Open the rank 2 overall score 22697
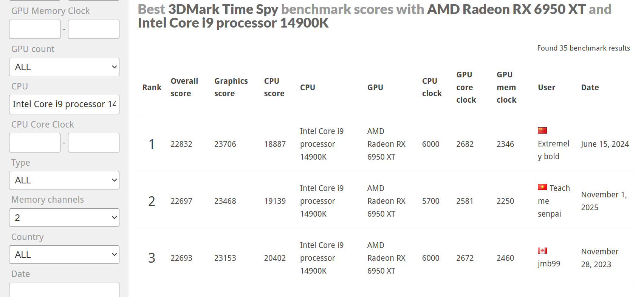The width and height of the screenshot is (644, 297). coord(181,201)
